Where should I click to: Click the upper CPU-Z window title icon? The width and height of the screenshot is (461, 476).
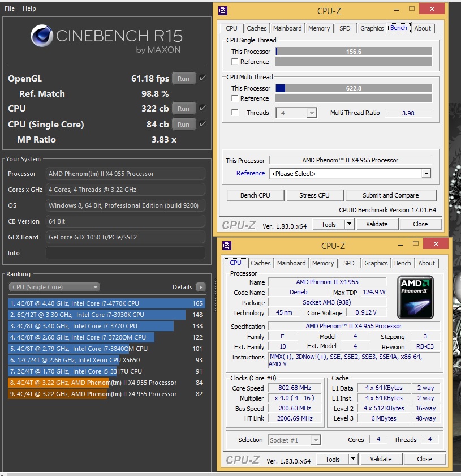pyautogui.click(x=223, y=11)
